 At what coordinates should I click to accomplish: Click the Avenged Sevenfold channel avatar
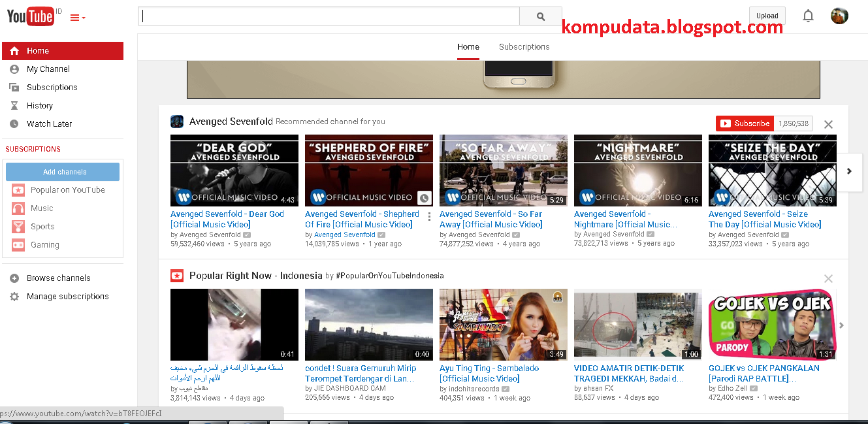(177, 122)
